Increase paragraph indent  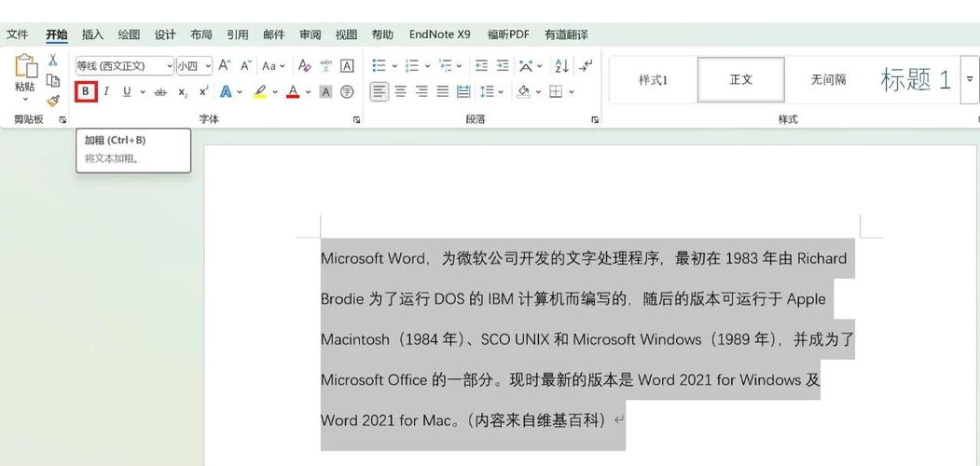coord(503,65)
